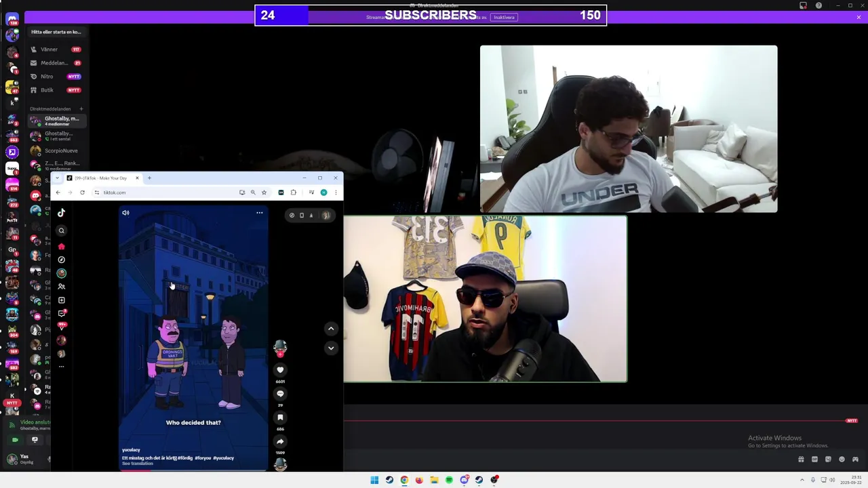Click the bearded streamer webcam tile
Viewport: 868px width, 488px height.
tap(629, 129)
